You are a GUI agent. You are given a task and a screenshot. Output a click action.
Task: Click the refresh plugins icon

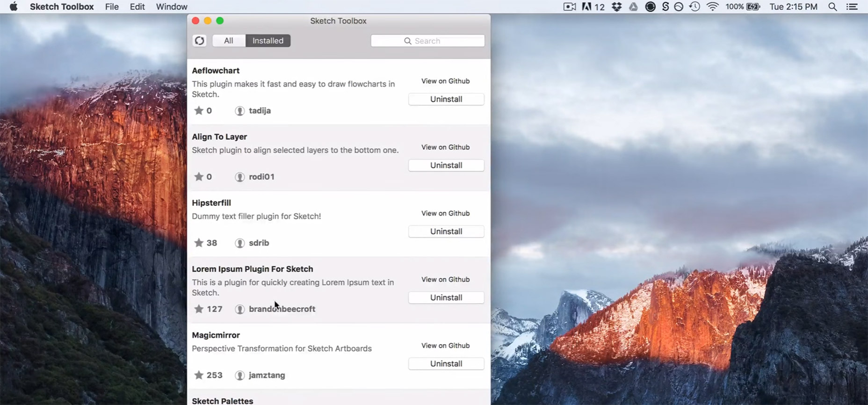[x=199, y=41]
